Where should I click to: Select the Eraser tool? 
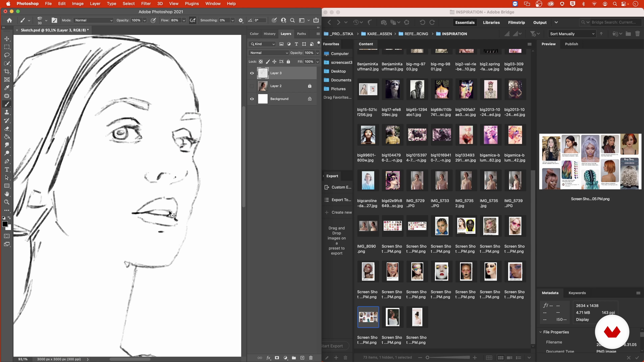[x=7, y=129]
